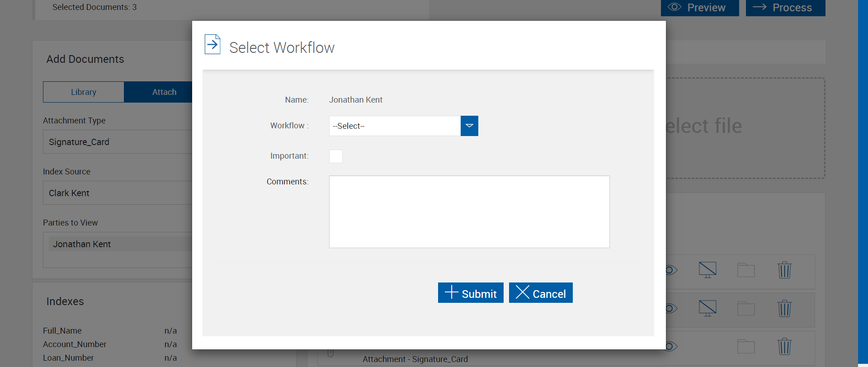Open the Workflow dropdown arrow
This screenshot has width=868, height=367.
469,126
